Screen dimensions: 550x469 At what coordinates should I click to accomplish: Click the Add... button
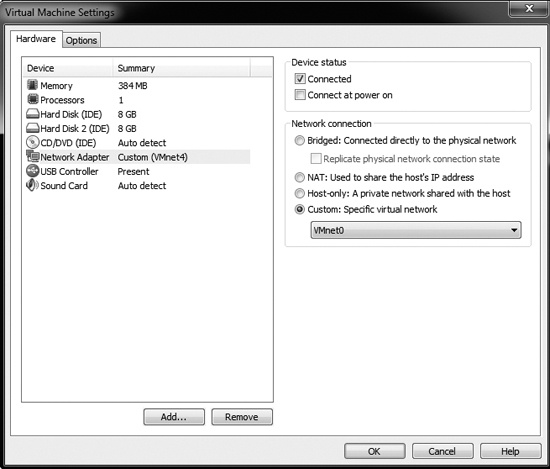tap(174, 417)
